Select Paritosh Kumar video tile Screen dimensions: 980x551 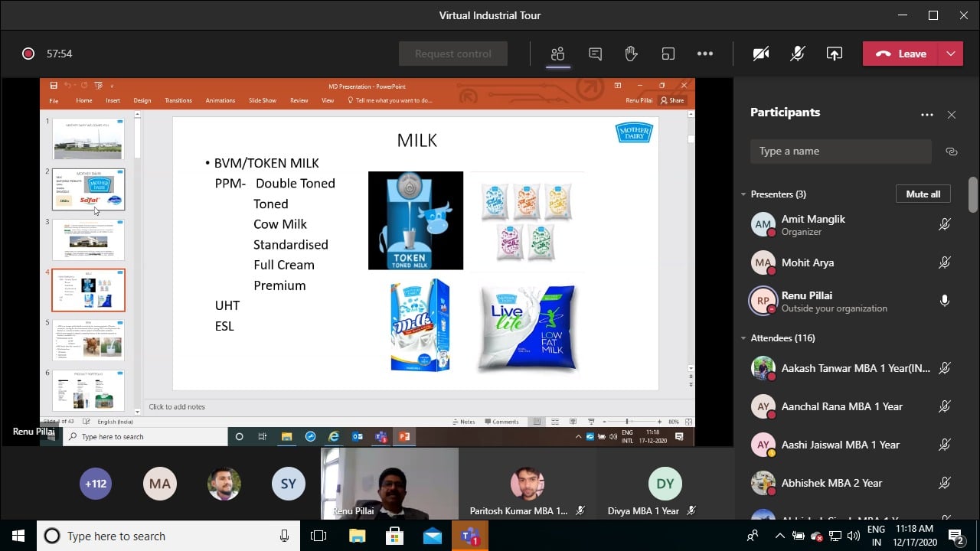[x=528, y=484]
